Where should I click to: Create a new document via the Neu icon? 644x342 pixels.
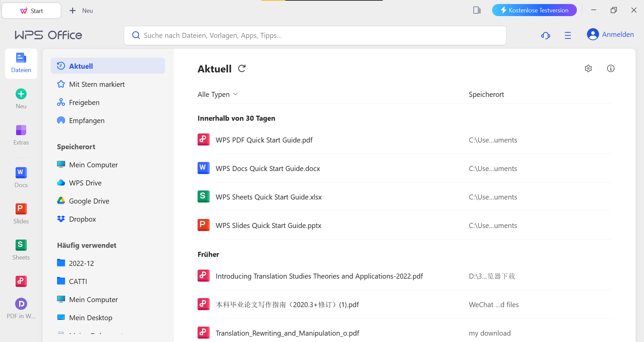click(21, 98)
